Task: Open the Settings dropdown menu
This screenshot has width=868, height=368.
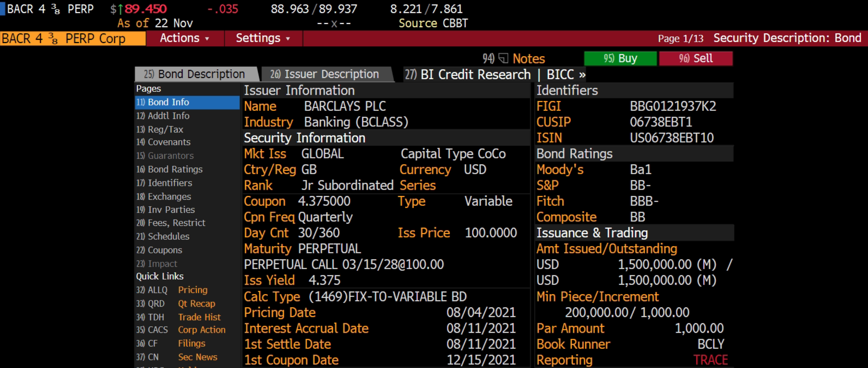Action: 263,38
